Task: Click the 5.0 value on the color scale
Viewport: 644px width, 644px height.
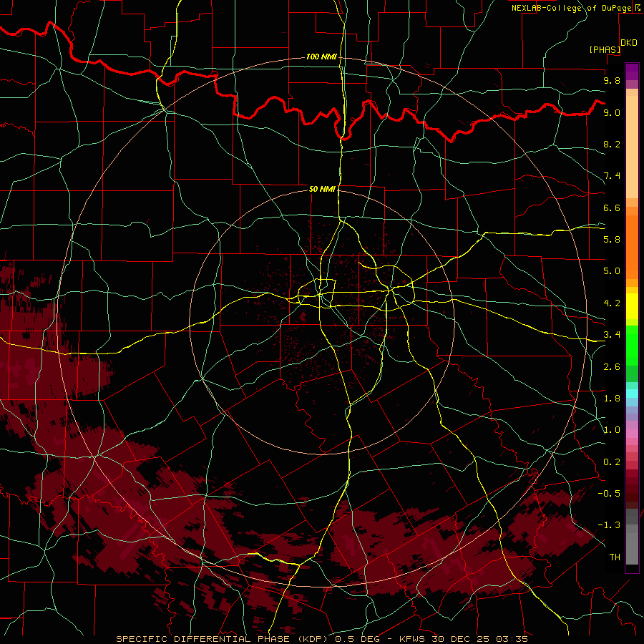Action: 612,271
